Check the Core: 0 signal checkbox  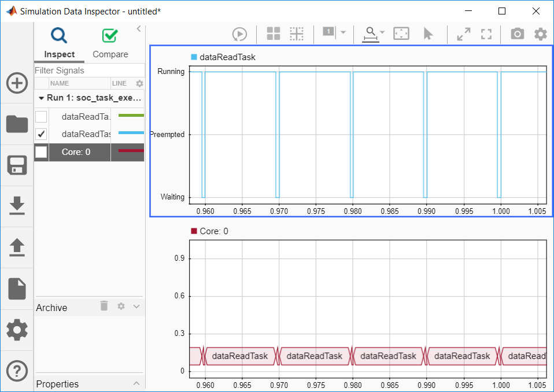point(41,152)
